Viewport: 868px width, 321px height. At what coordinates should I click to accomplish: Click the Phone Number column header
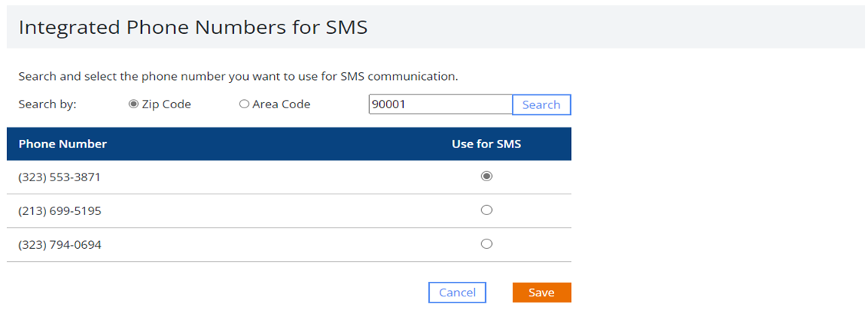coord(63,144)
